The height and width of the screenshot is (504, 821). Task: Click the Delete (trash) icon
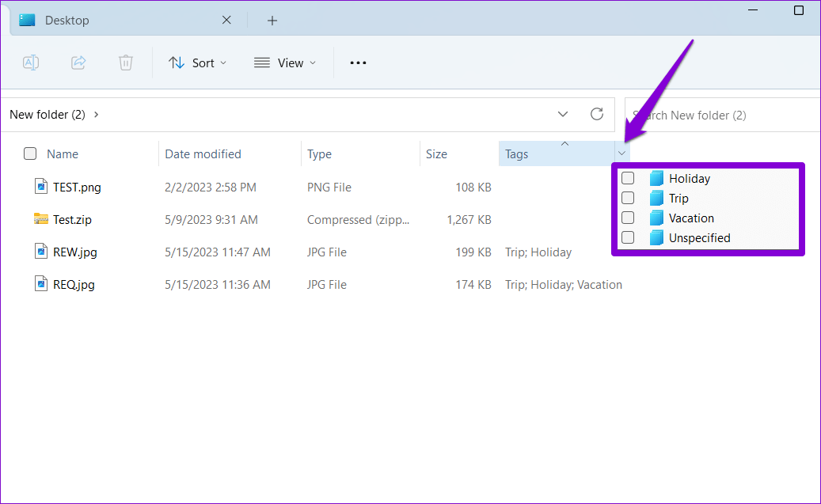(x=125, y=63)
